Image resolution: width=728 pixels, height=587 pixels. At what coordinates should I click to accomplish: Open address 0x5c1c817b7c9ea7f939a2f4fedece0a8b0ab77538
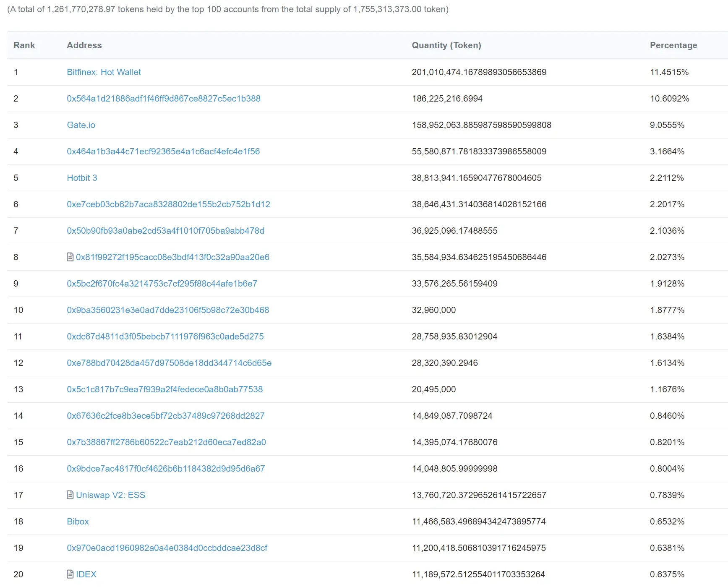click(165, 389)
